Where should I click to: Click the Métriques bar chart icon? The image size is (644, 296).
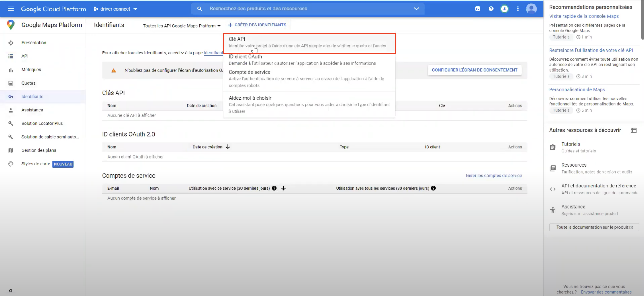(11, 70)
